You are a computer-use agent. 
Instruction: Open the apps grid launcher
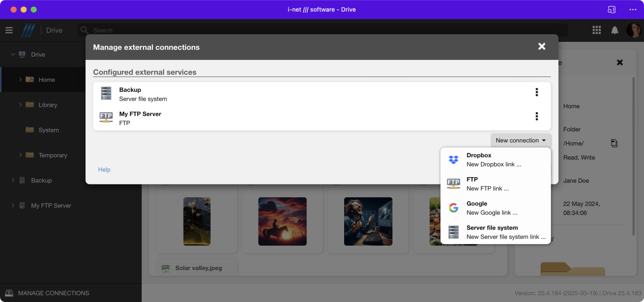pos(597,30)
